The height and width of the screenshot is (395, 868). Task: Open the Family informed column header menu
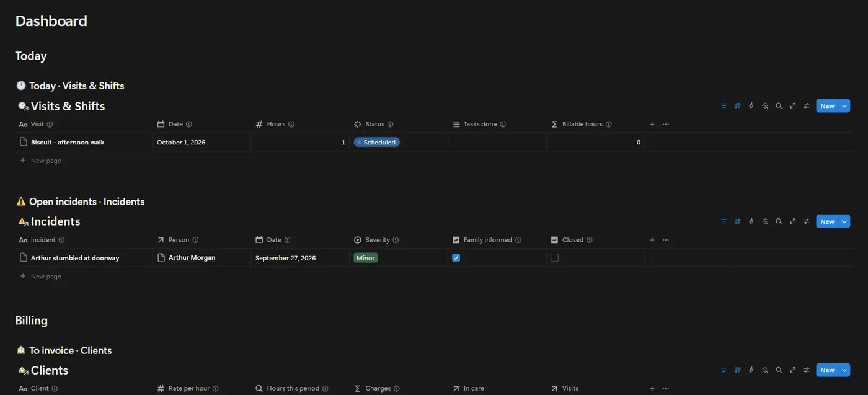487,240
